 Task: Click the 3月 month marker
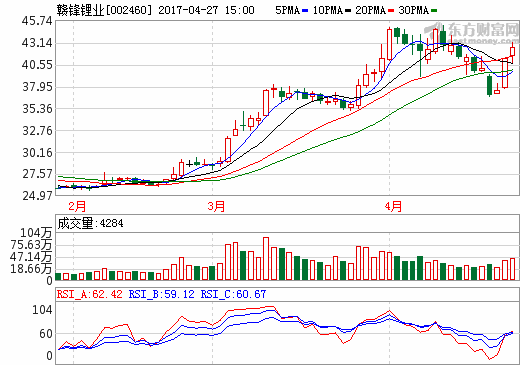click(216, 206)
